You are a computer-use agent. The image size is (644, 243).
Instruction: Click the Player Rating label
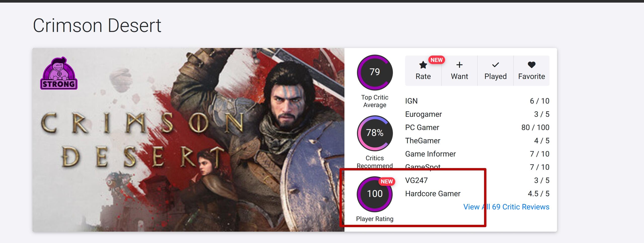(375, 219)
